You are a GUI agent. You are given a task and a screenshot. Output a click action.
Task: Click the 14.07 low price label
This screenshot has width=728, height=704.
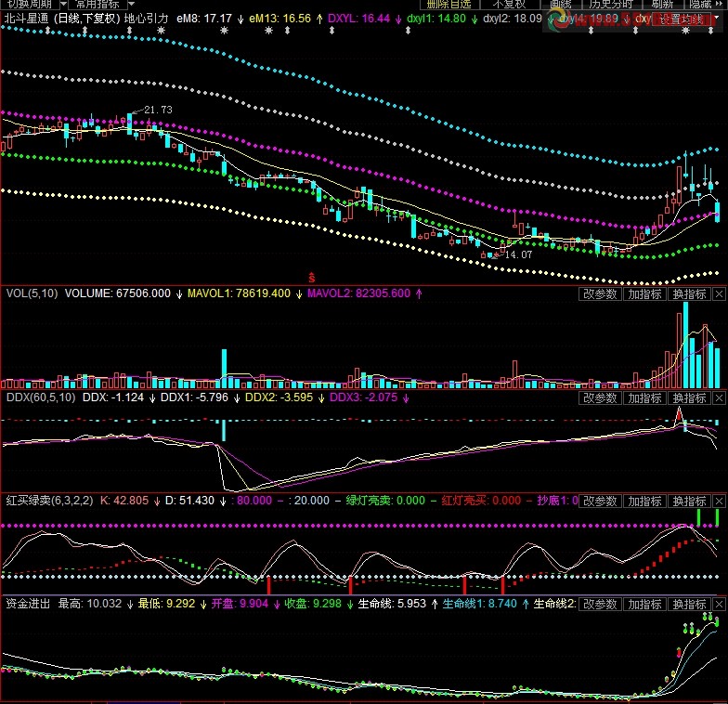[518, 254]
